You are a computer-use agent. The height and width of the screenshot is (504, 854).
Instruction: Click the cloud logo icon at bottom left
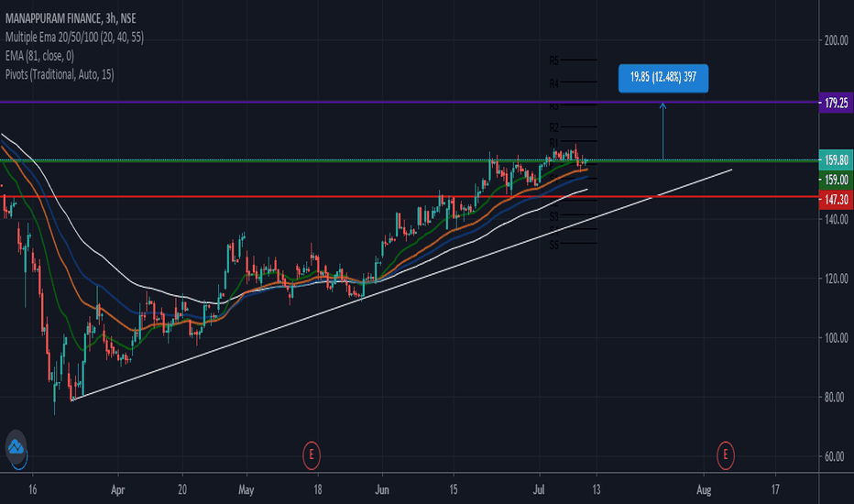pyautogui.click(x=16, y=448)
